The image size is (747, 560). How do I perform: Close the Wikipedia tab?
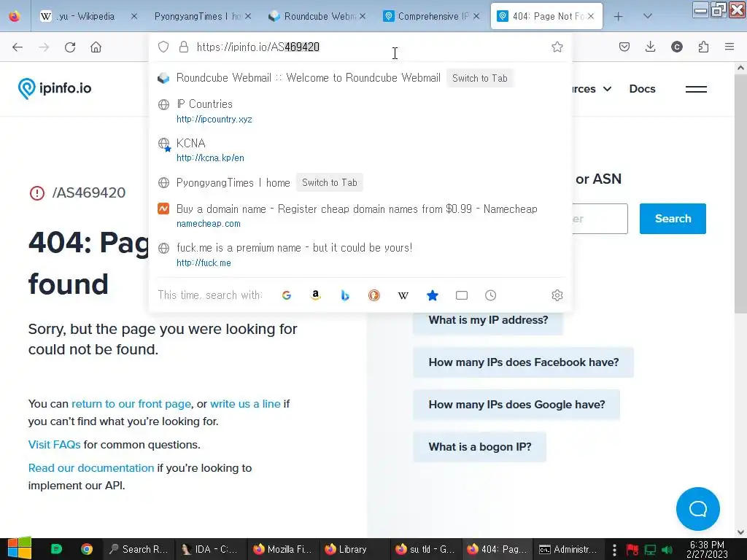134,16
